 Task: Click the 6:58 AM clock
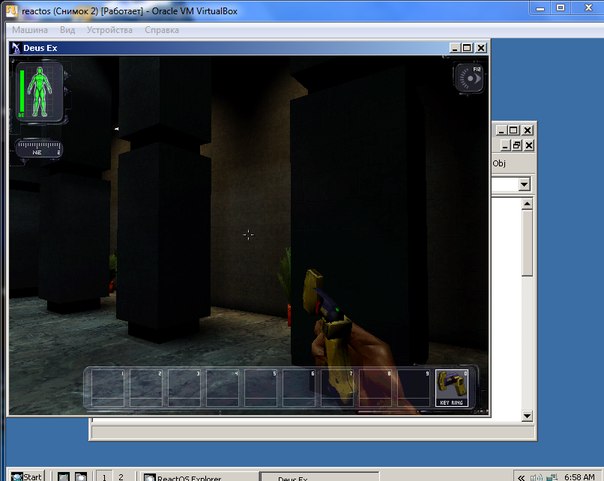point(579,477)
